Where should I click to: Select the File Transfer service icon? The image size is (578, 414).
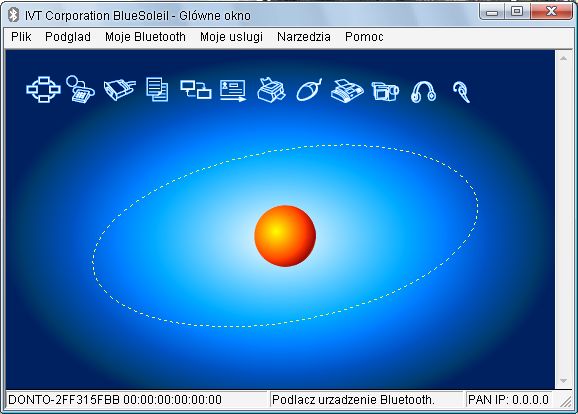(157, 90)
